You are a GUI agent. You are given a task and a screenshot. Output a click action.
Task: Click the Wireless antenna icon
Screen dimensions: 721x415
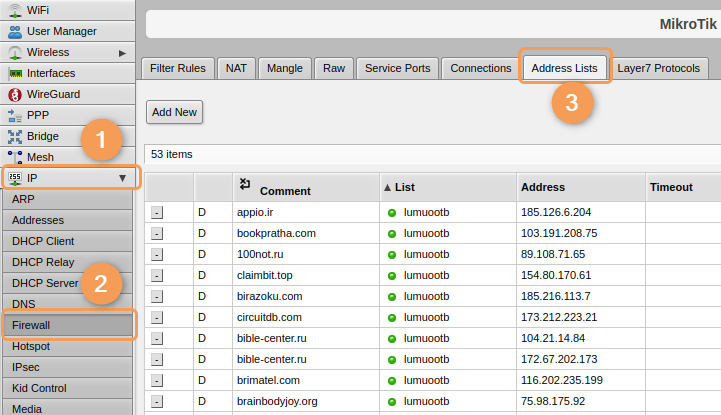click(x=15, y=52)
